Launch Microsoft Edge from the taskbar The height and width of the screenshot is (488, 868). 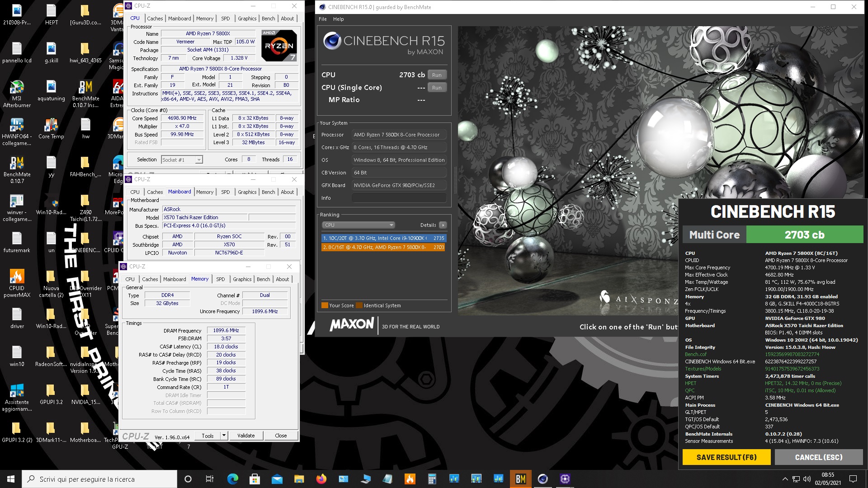[232, 479]
